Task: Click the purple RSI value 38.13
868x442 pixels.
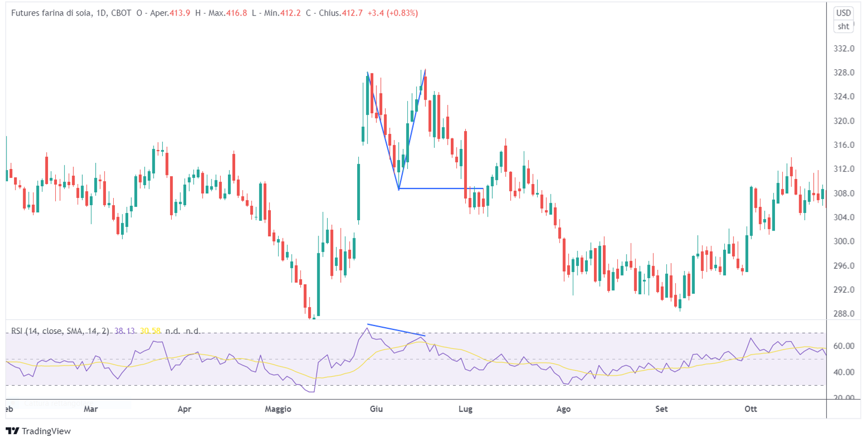Action: pyautogui.click(x=124, y=331)
